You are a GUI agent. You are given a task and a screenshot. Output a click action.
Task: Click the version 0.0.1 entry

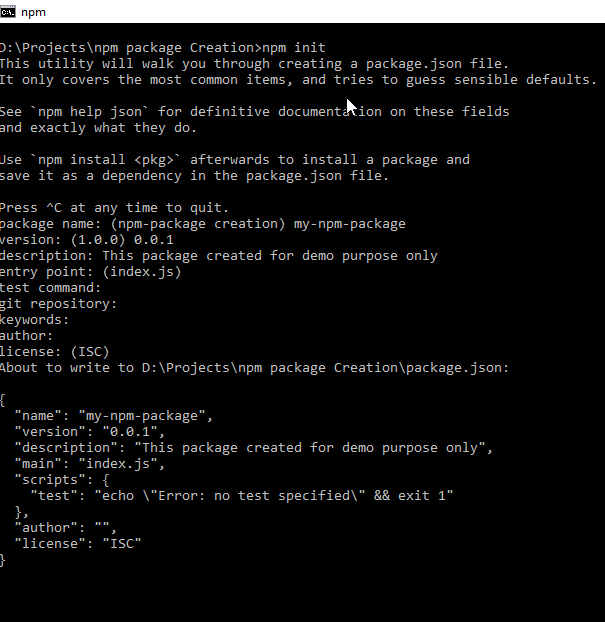coord(154,240)
